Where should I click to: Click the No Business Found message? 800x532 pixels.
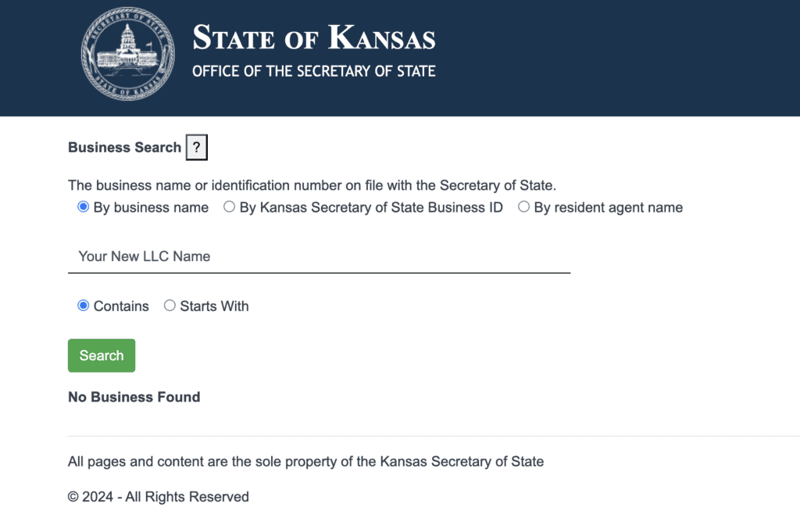pyautogui.click(x=134, y=397)
